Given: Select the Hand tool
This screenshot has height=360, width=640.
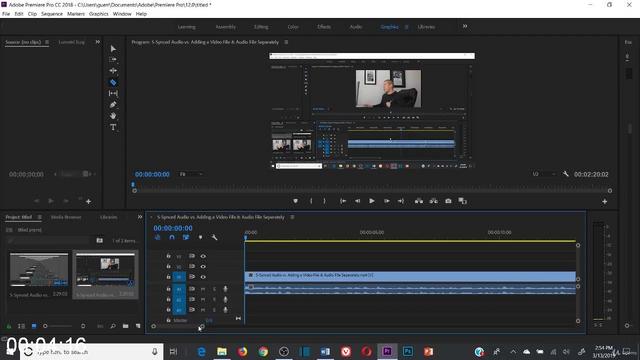Looking at the screenshot, I should [113, 116].
